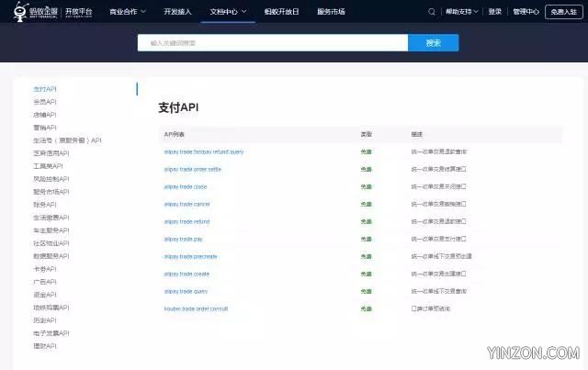Open the search magnifier icon in header
The image size is (588, 370).
click(432, 12)
